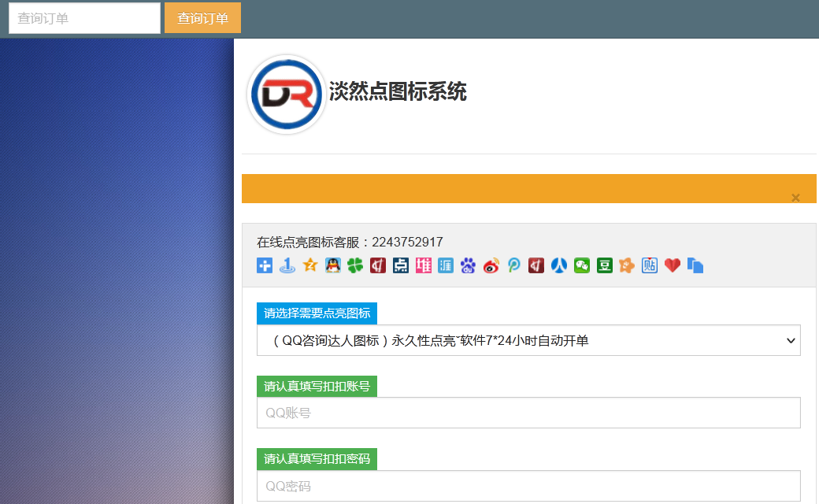819x504 pixels.
Task: Select the Sina Weibo share icon
Action: pyautogui.click(x=491, y=265)
